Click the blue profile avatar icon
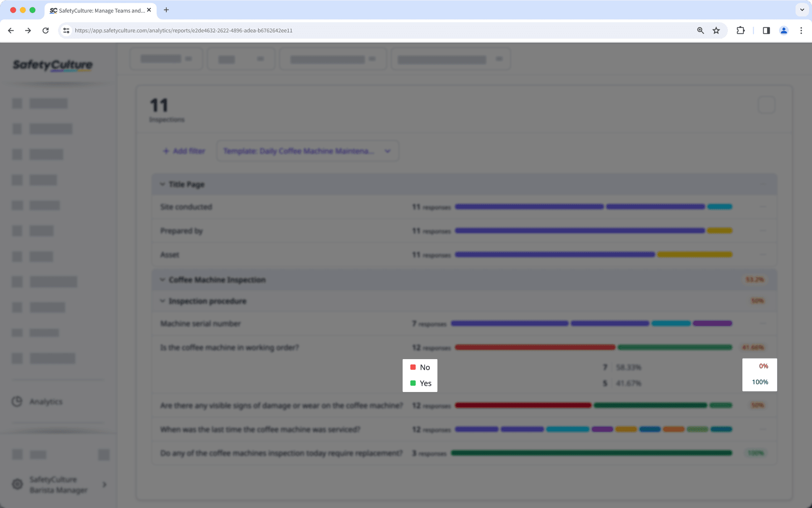Screen dimensions: 812x508 783,30
